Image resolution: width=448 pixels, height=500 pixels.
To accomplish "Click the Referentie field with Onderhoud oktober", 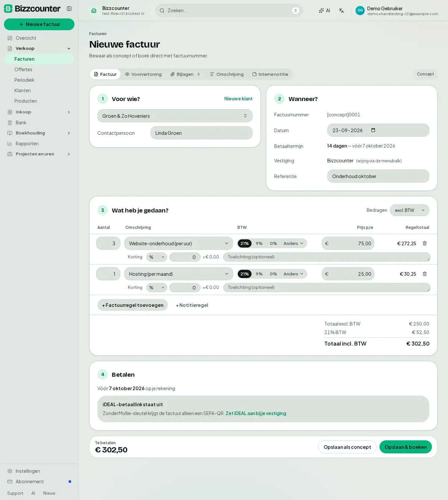I will click(x=378, y=176).
